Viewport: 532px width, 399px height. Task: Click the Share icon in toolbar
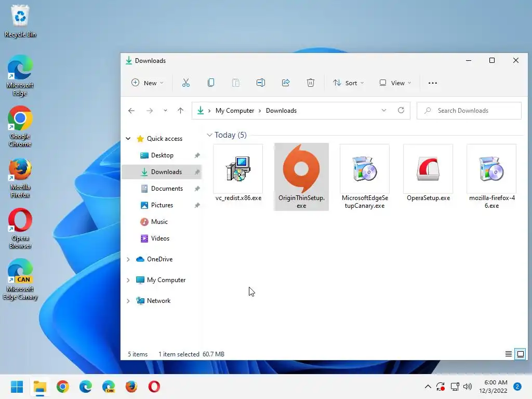pyautogui.click(x=286, y=83)
